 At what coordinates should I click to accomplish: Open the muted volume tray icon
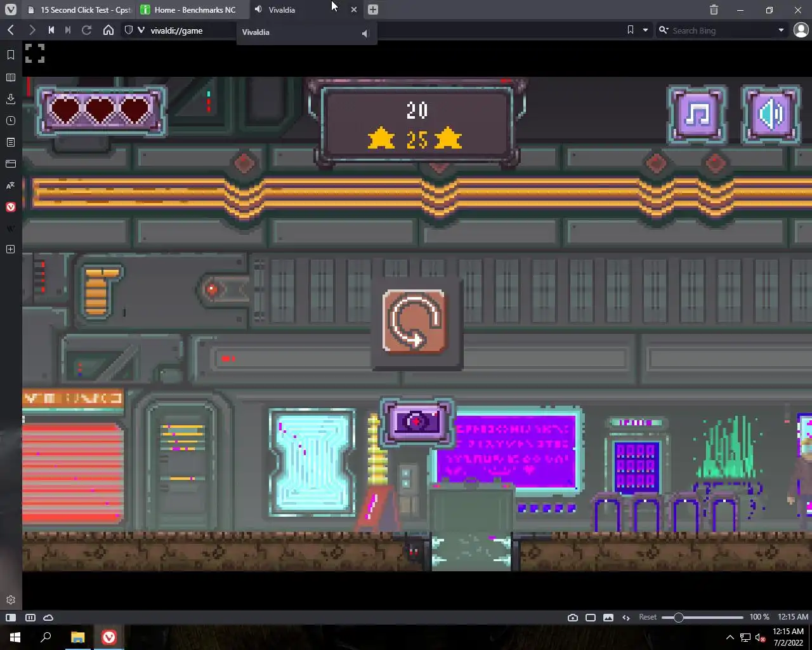760,637
